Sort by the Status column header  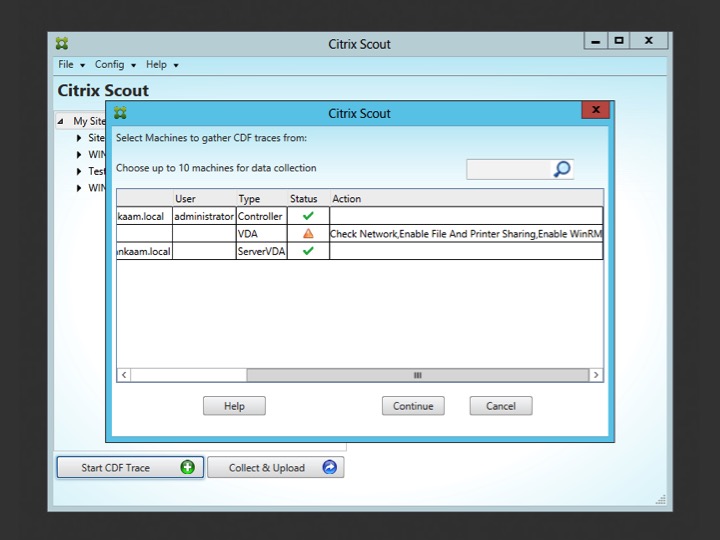click(x=309, y=199)
